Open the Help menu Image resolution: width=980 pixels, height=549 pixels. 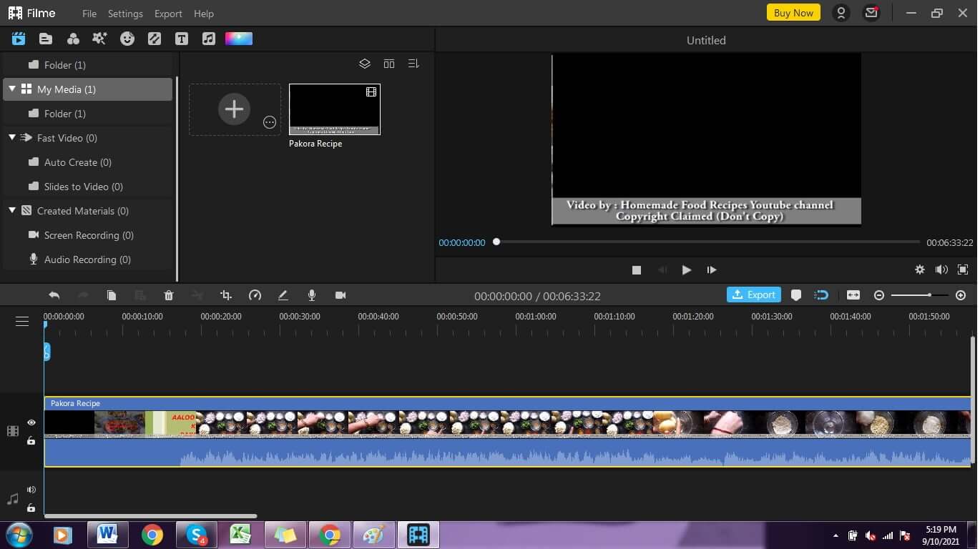click(204, 14)
